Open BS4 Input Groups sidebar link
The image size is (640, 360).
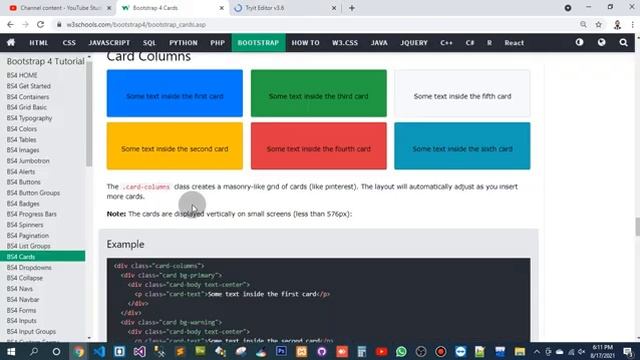click(31, 331)
